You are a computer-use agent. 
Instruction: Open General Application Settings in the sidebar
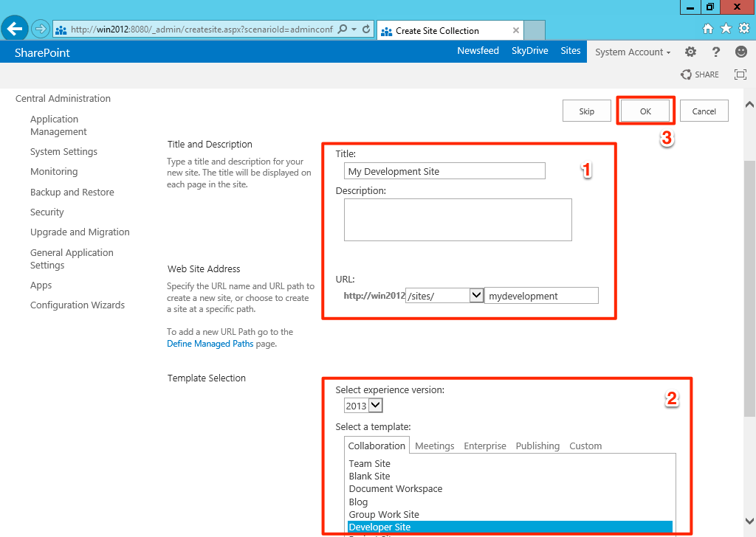tap(72, 259)
